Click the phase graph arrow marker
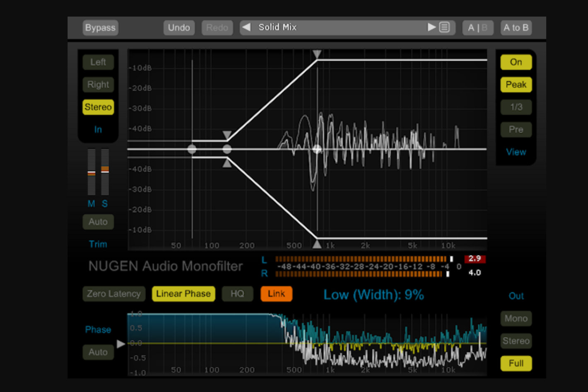Viewport: 588px width, 392px height. [121, 344]
